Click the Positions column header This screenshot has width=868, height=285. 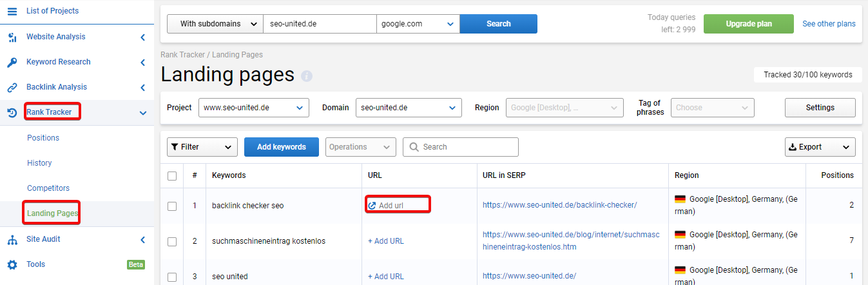[837, 175]
